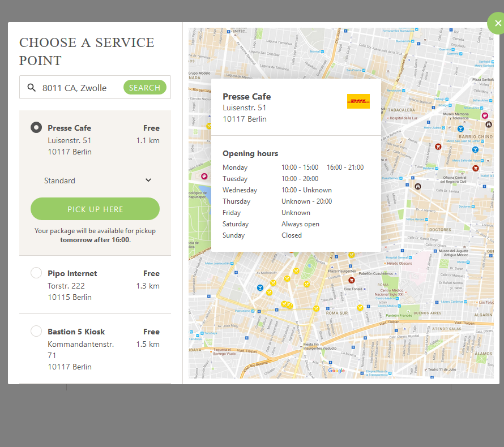The image size is (504, 447).
Task: Click Monday's 16:00 - 21:00 hours
Action: (345, 167)
